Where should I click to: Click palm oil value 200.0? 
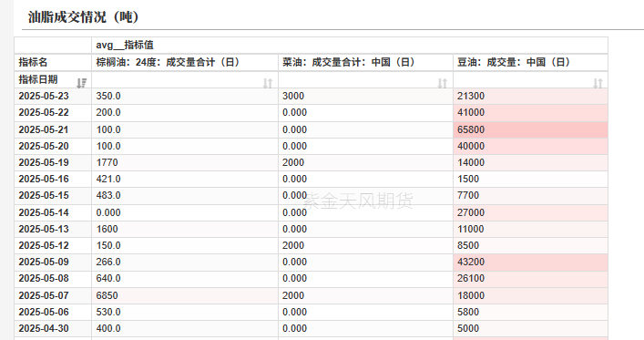click(x=108, y=113)
